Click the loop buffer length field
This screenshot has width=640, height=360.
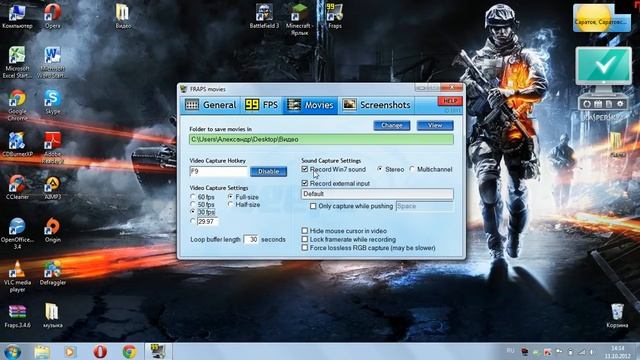click(251, 239)
